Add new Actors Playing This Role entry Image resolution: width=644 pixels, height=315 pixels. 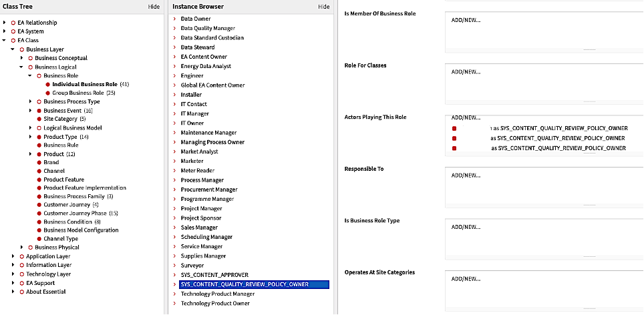[466, 117]
